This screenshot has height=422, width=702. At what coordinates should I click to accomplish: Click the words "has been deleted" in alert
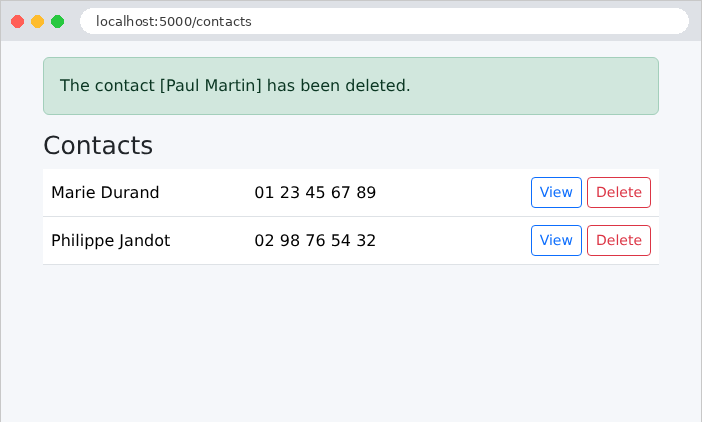(336, 85)
